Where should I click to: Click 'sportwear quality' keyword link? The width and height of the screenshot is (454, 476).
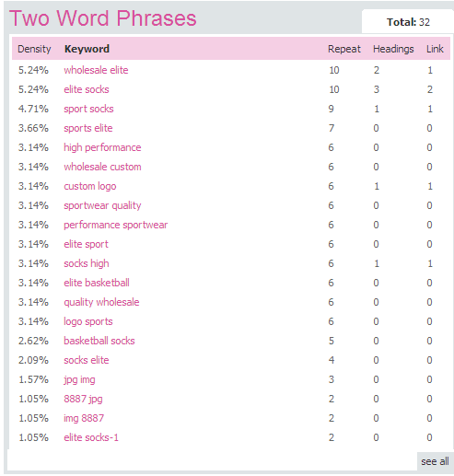click(x=102, y=205)
